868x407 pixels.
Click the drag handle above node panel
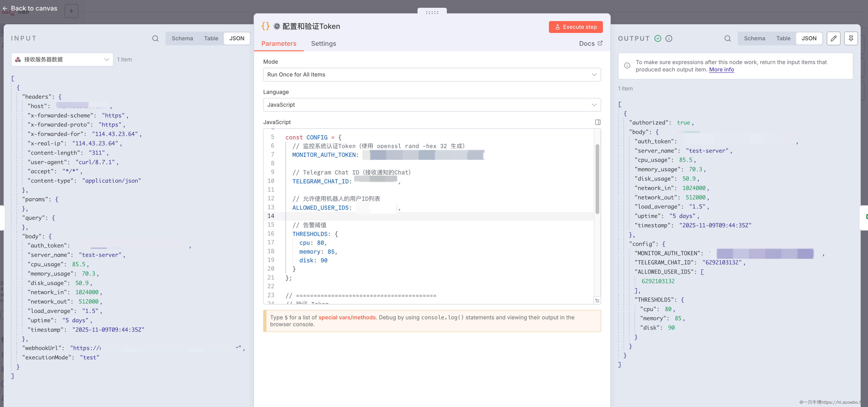[x=432, y=12]
